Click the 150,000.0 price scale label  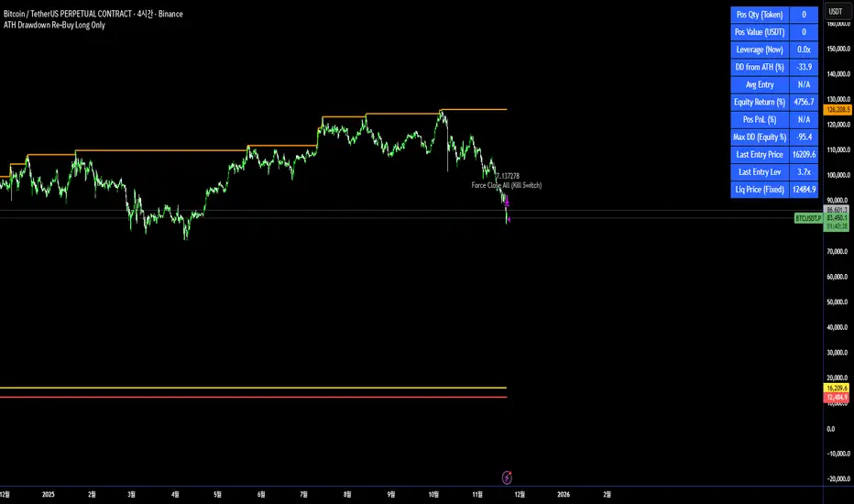[838, 49]
